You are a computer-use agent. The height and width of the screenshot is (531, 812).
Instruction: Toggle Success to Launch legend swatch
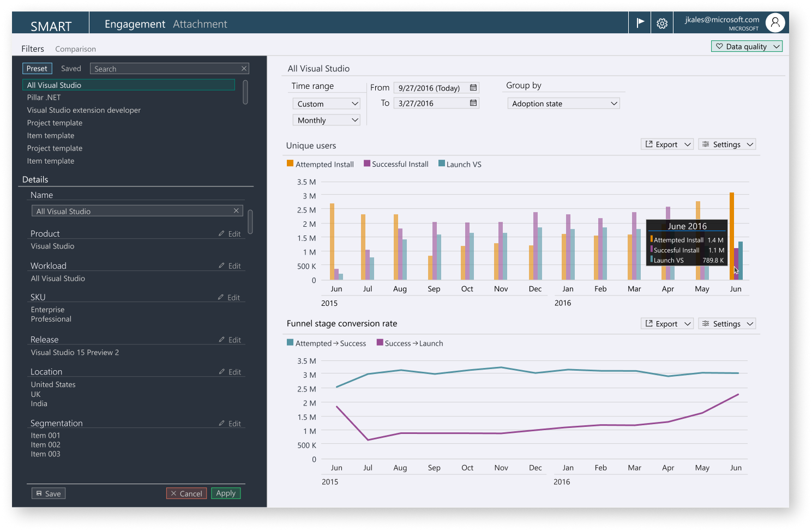coord(380,342)
